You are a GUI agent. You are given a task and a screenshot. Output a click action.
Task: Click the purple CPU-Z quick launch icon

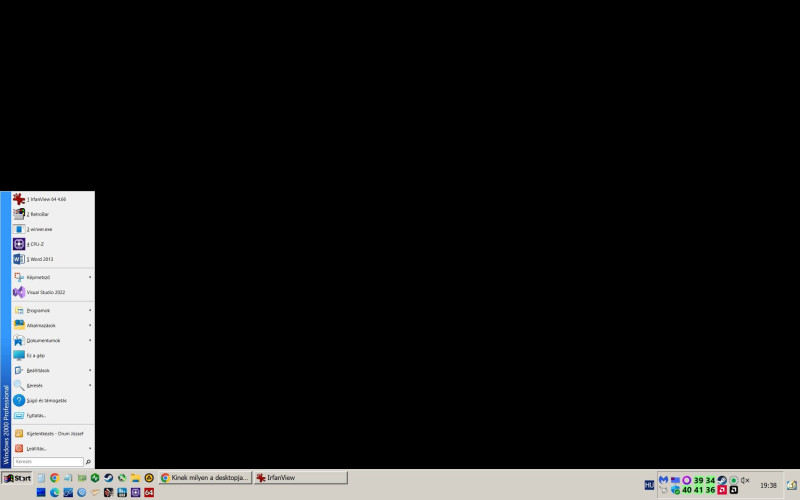click(x=135, y=492)
